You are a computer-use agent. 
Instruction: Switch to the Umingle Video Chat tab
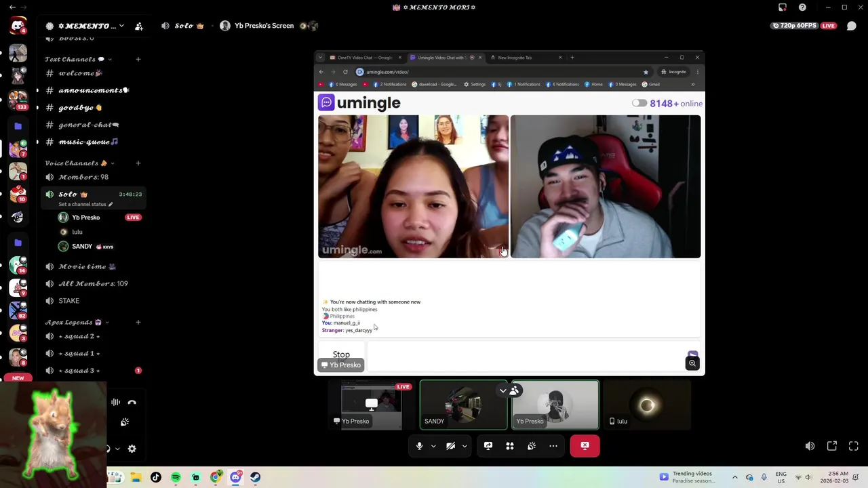(446, 58)
